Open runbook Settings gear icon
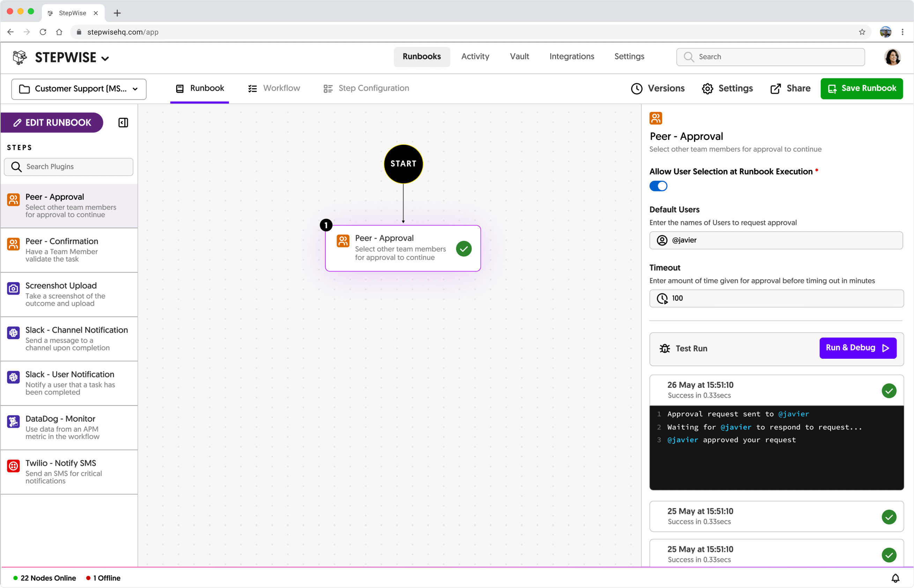914x588 pixels. pyautogui.click(x=707, y=89)
